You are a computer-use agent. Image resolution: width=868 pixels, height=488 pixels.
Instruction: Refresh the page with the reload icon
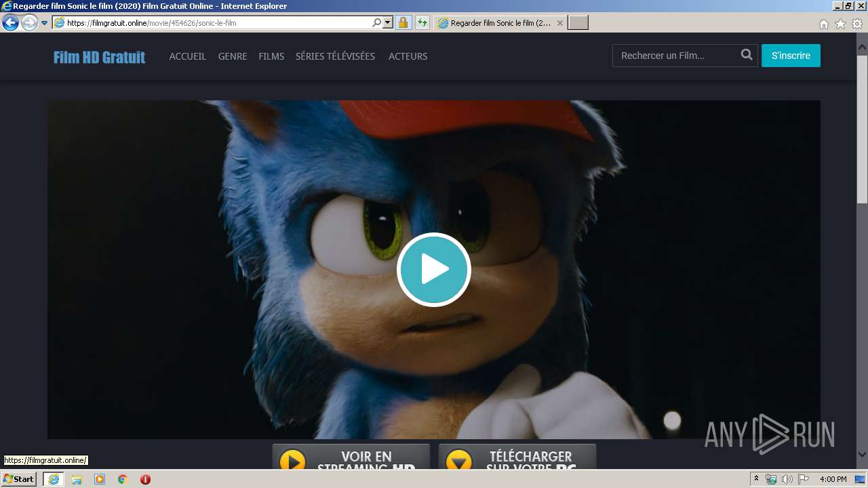tap(422, 23)
